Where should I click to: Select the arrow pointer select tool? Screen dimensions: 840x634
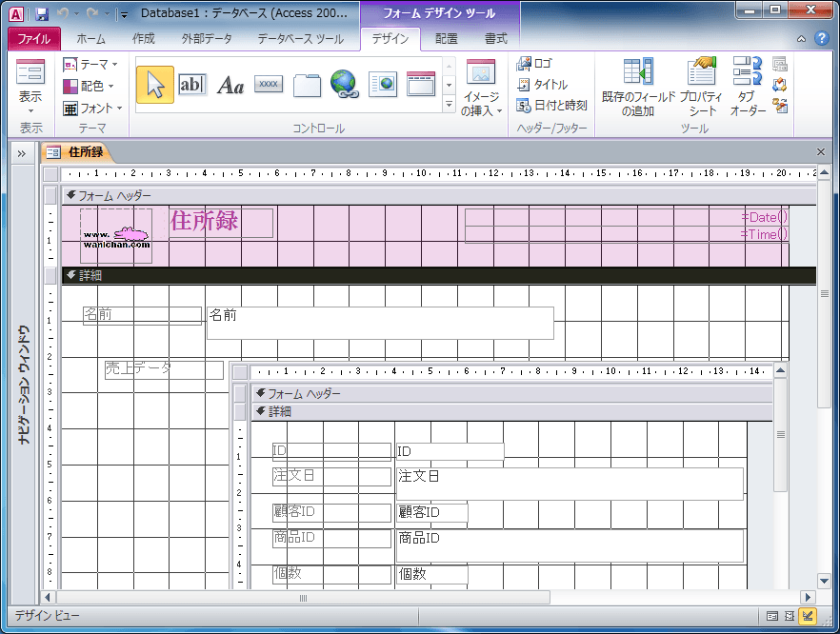[155, 85]
